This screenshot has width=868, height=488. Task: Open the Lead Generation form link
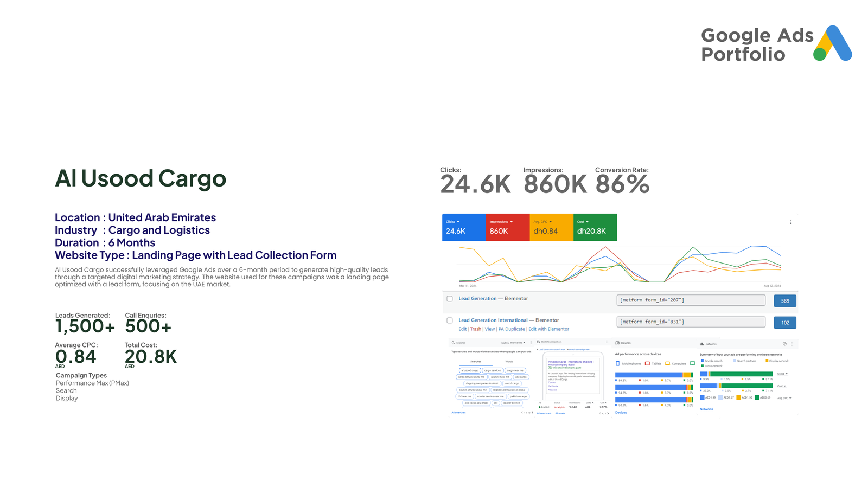[477, 299]
